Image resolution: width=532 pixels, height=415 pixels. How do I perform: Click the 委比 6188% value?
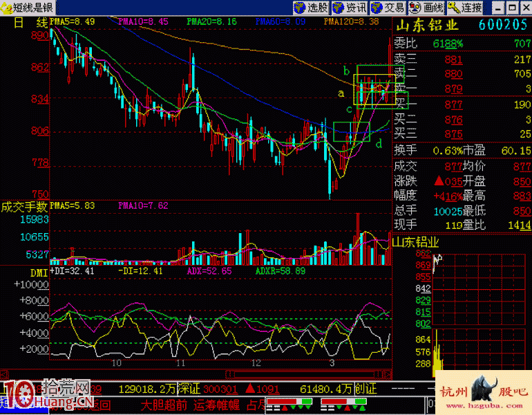point(448,44)
